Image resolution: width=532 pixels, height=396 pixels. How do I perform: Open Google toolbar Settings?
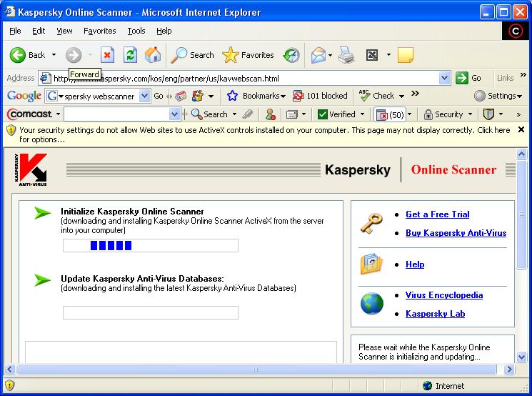[498, 96]
